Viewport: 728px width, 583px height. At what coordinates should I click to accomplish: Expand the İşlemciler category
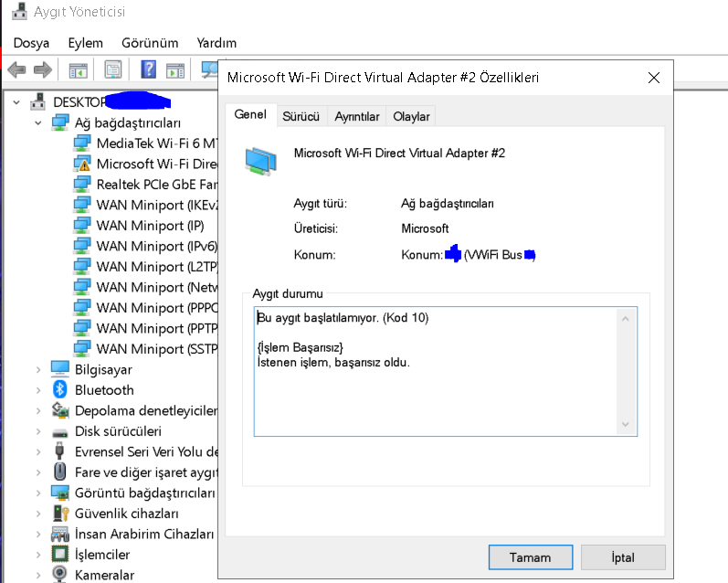38,555
